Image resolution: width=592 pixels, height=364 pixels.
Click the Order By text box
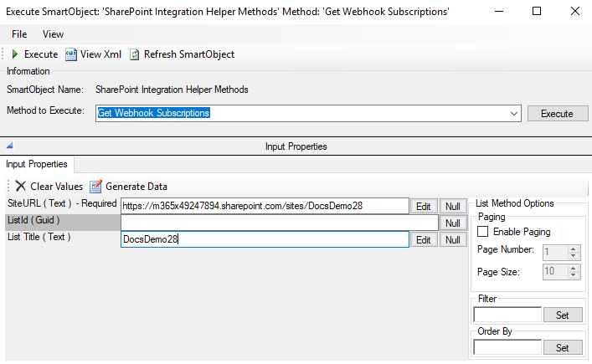click(507, 347)
